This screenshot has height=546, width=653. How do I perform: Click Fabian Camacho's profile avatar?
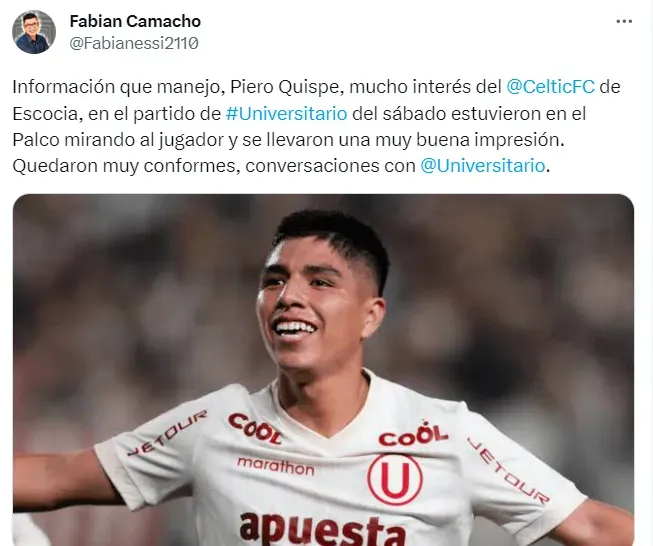[34, 32]
